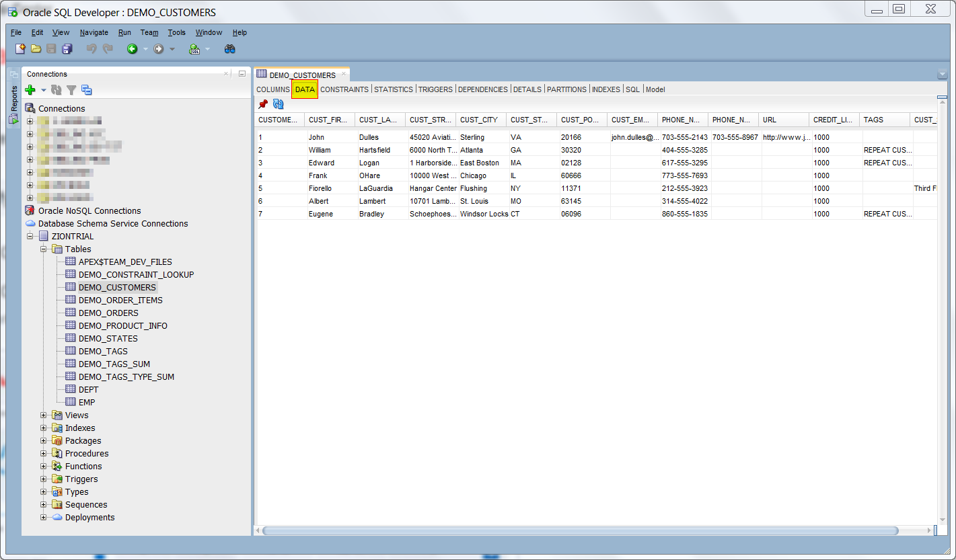
Task: Open the New Connection dropdown arrow
Action: 44,90
